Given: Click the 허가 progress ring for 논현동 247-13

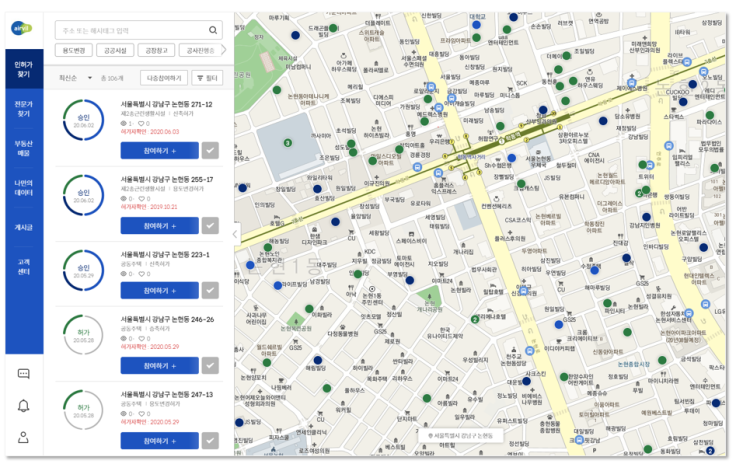Looking at the screenshot, I should click(x=83, y=410).
